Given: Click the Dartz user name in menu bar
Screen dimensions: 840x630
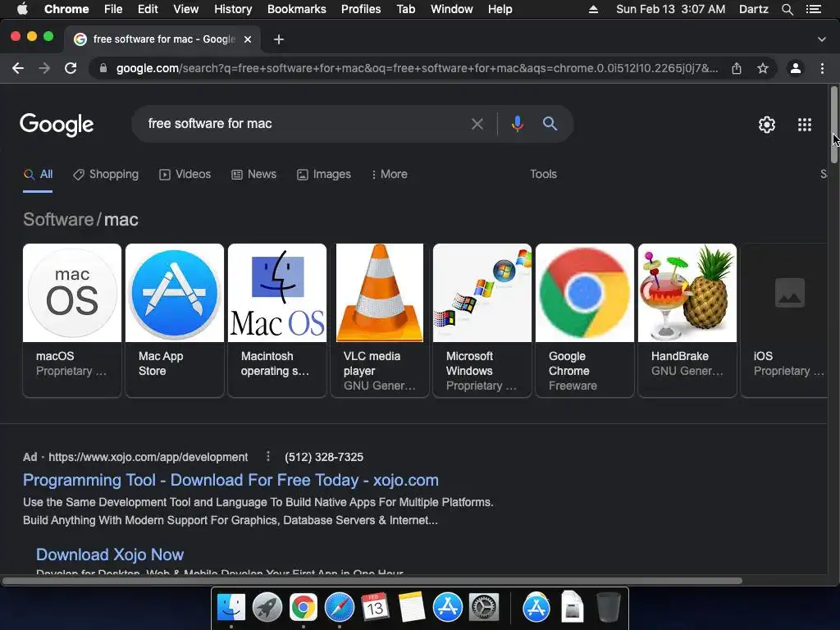Looking at the screenshot, I should coord(753,9).
